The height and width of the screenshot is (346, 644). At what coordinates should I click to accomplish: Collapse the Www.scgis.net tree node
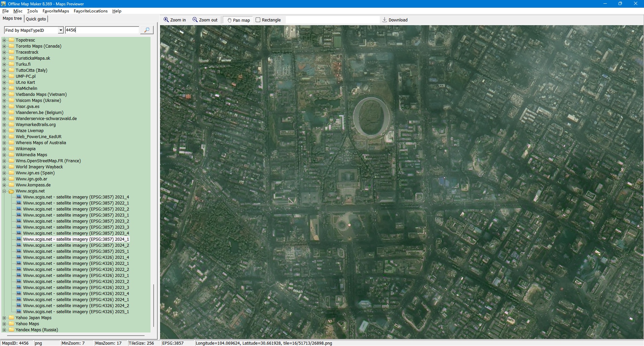coord(4,191)
